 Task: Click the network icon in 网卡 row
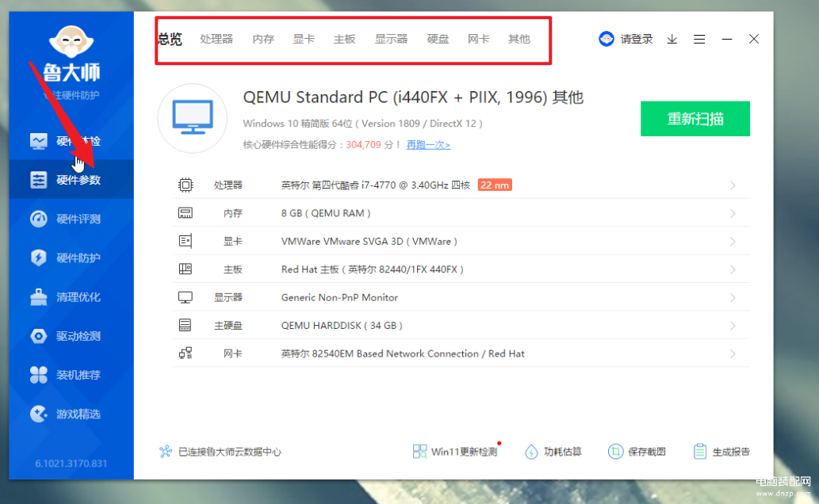tap(186, 353)
